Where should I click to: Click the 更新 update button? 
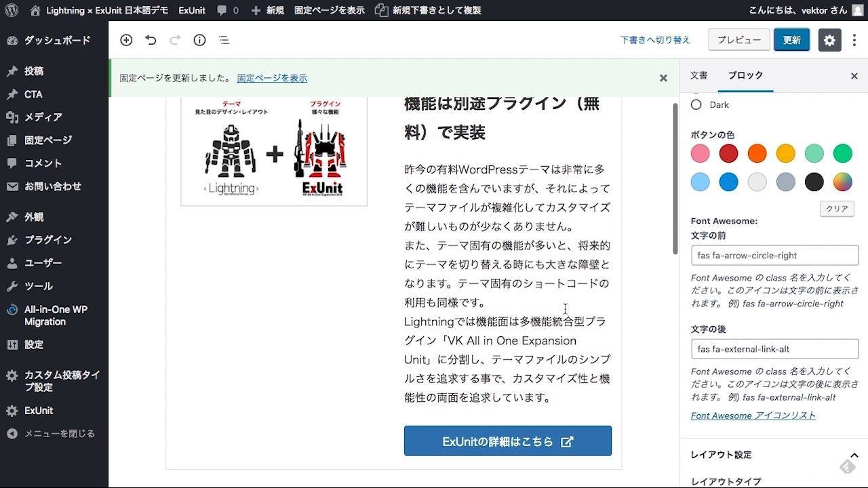tap(791, 40)
